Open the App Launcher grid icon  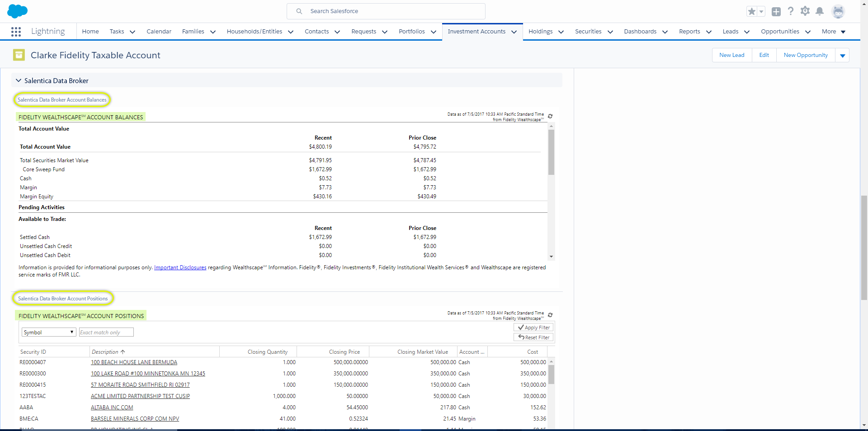coord(16,32)
